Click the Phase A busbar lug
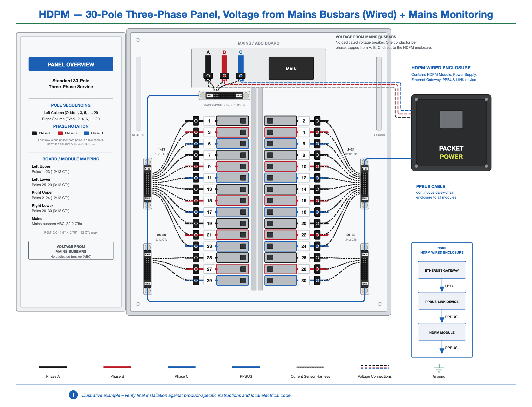The height and width of the screenshot is (407, 532). [x=208, y=76]
